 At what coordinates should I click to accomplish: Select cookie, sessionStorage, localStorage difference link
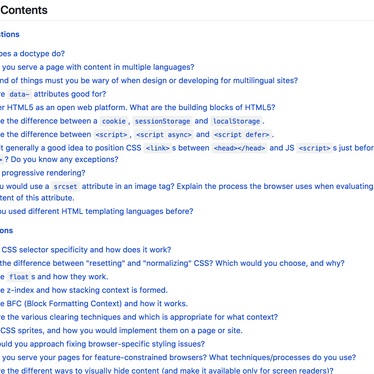tap(132, 121)
